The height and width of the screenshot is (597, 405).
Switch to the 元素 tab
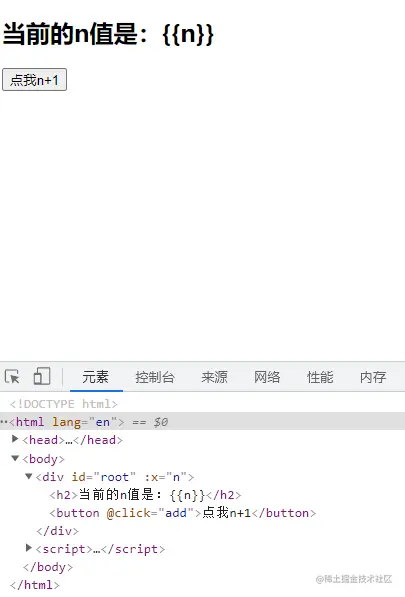tap(96, 377)
